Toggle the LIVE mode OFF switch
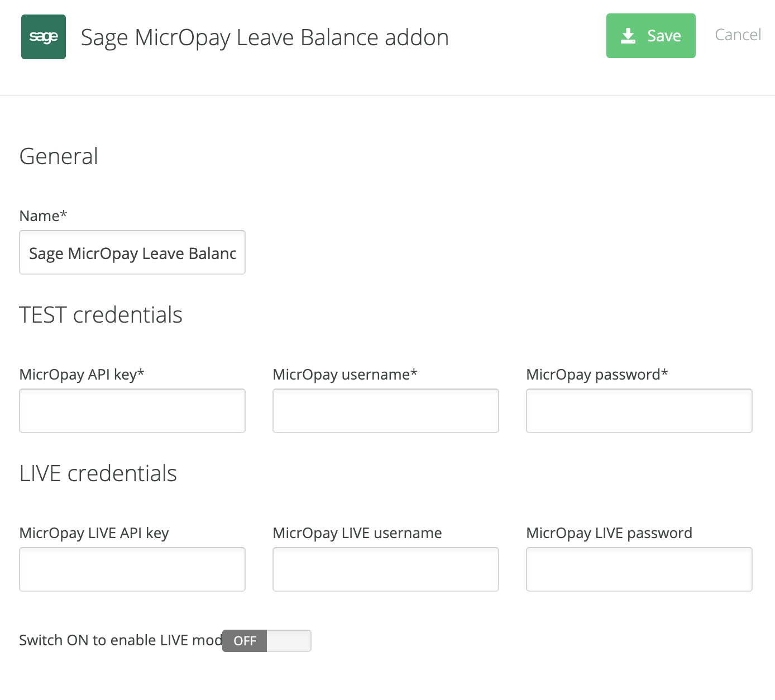Screen dimensions: 775x700 click(x=267, y=641)
